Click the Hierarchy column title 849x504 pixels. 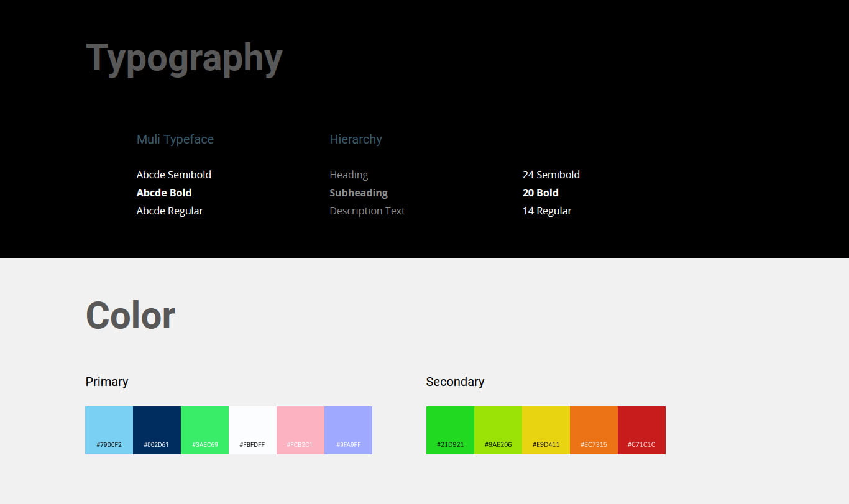356,139
